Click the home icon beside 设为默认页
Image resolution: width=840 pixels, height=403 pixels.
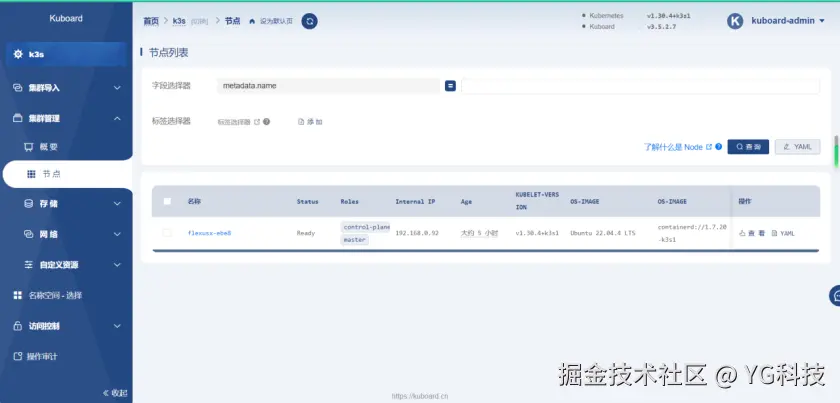[x=252, y=21]
